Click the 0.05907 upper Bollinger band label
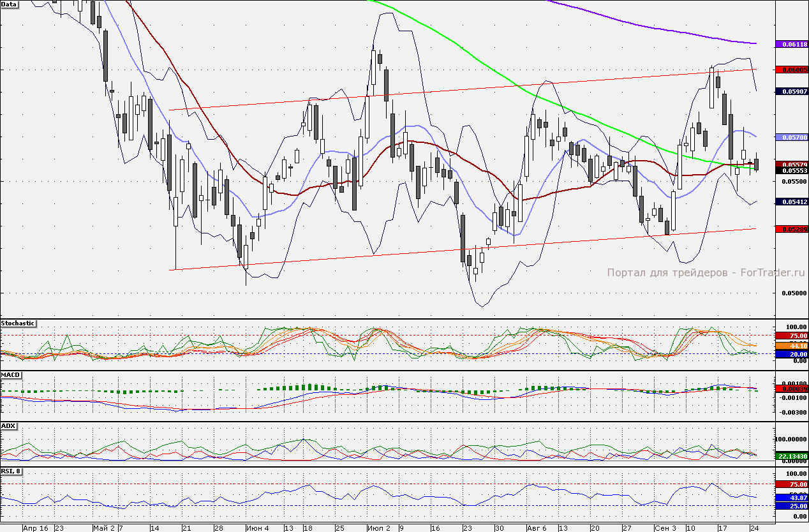809x532 pixels. (x=791, y=91)
